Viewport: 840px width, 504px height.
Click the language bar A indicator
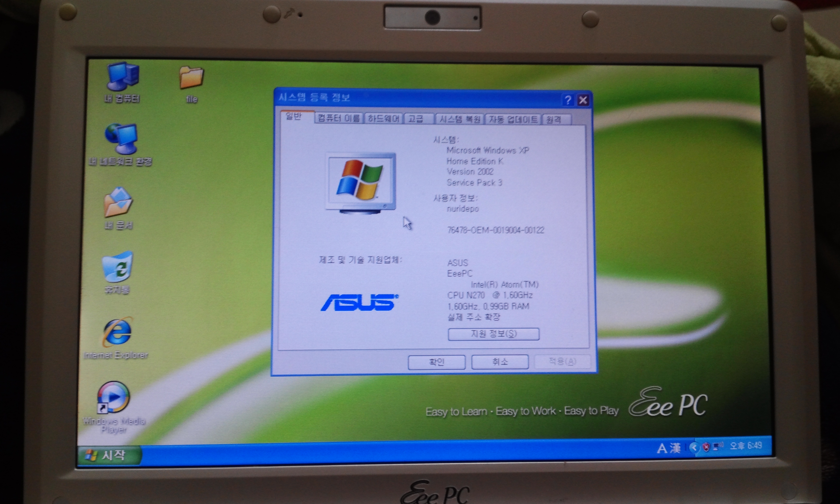point(662,448)
